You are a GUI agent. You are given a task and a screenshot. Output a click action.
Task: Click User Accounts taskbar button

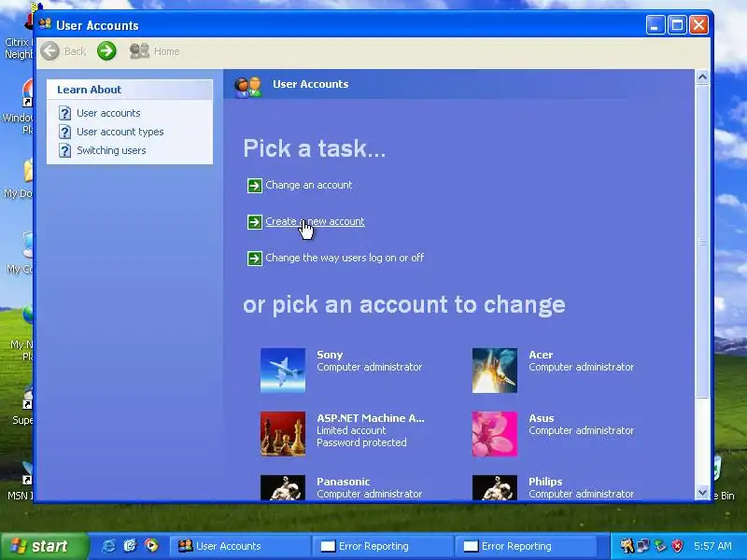[x=241, y=546]
